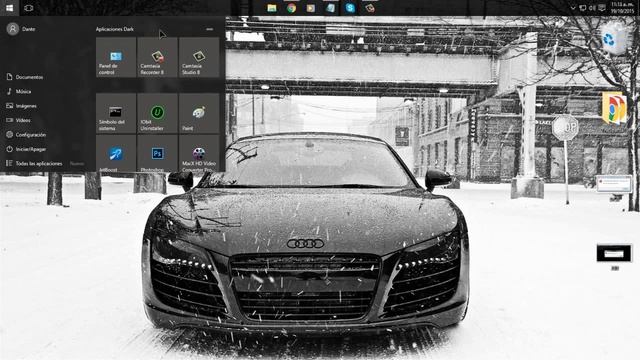Open the JetBoost tile

(x=116, y=153)
